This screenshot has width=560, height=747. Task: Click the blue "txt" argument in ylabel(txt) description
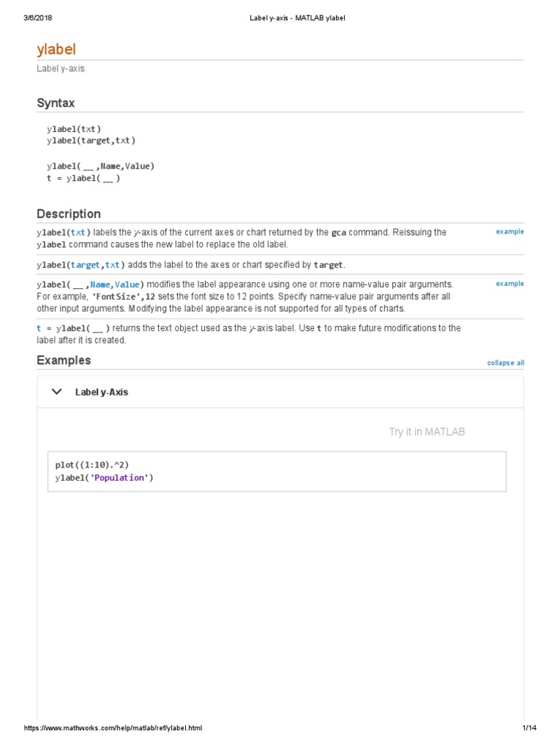[78, 233]
